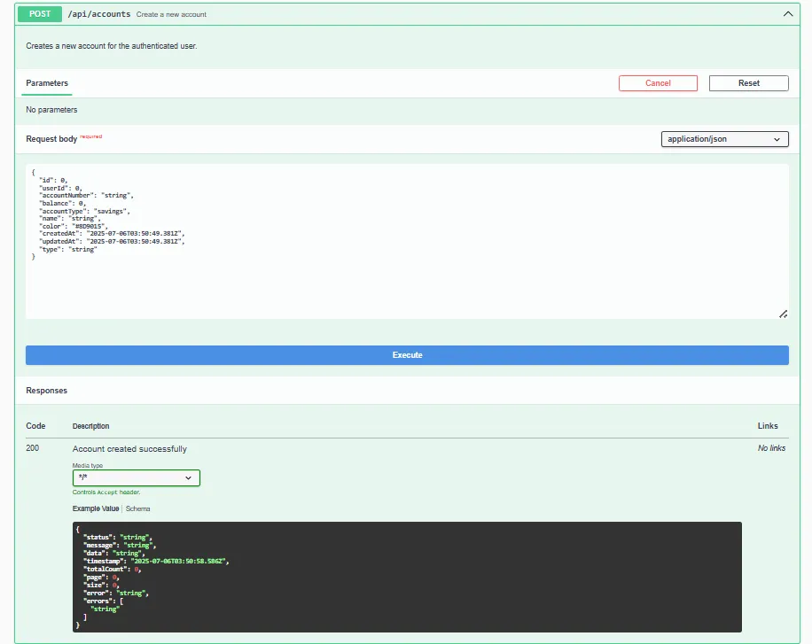The height and width of the screenshot is (644, 812).
Task: Select the Parameters tab
Action: click(47, 83)
